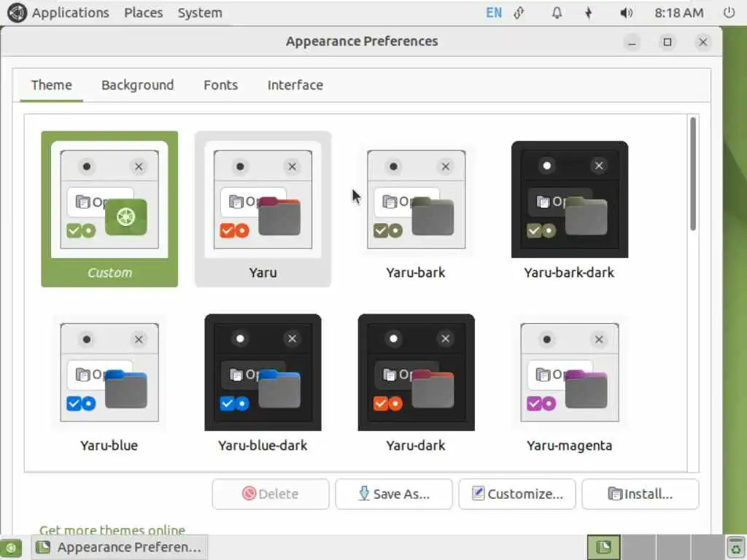Switch to the first workspace in the switcher
Viewport: 747px width, 560px height.
coord(603,547)
